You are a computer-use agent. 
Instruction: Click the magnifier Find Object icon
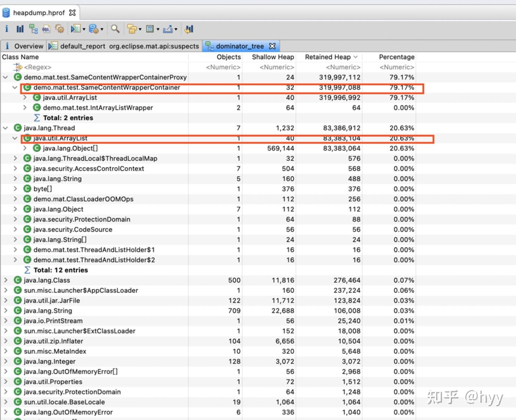point(115,29)
